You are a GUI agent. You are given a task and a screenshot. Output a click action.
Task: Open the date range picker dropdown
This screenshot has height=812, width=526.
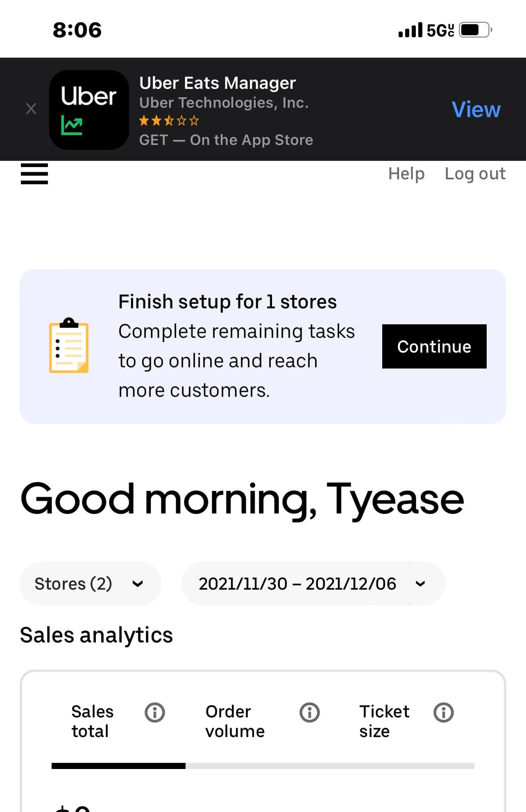click(x=297, y=584)
